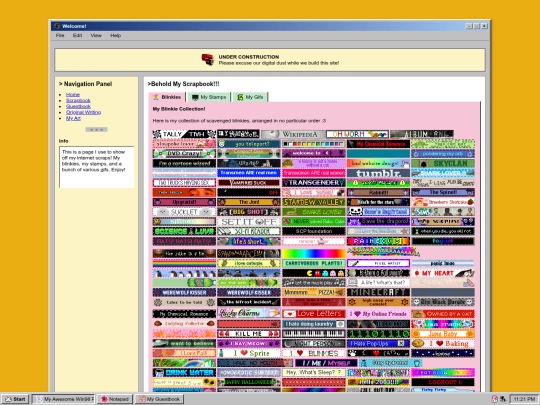The height and width of the screenshot is (405, 540).
Task: Open the View menu
Action: pyautogui.click(x=96, y=35)
